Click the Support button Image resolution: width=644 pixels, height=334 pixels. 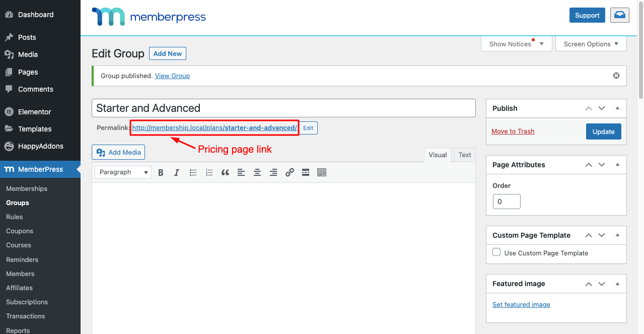coord(587,15)
